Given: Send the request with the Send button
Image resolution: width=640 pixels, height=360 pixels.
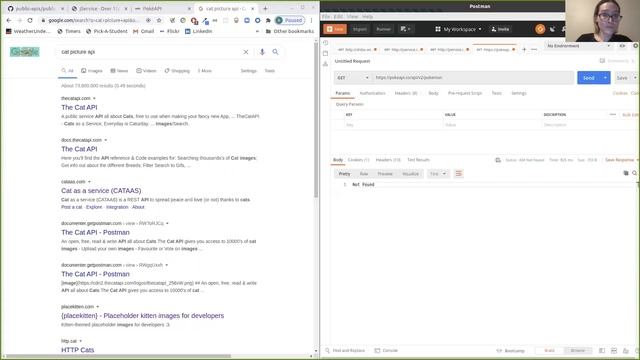Looking at the screenshot, I should (589, 78).
